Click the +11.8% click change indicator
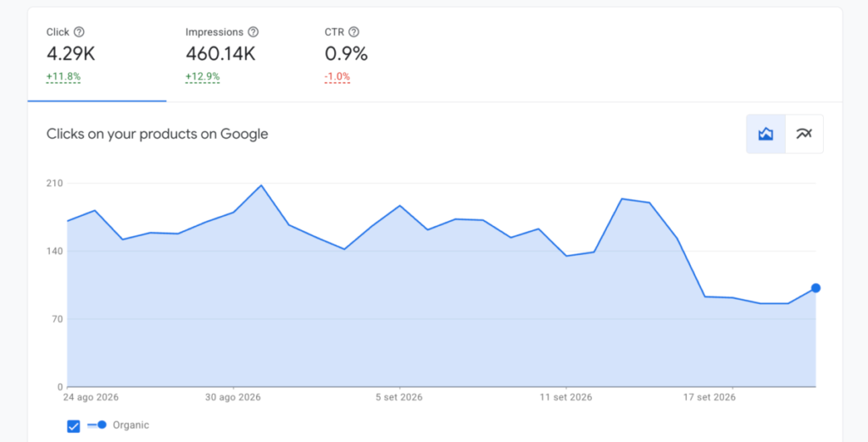The width and height of the screenshot is (868, 442). [x=64, y=76]
